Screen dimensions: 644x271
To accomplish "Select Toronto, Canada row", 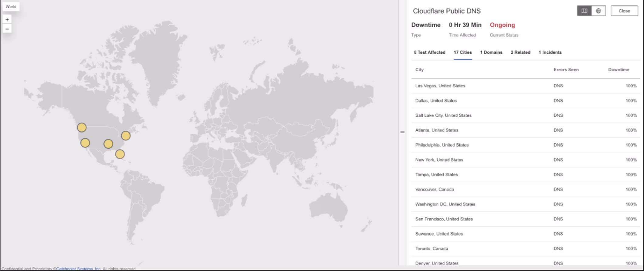I will tap(525, 249).
